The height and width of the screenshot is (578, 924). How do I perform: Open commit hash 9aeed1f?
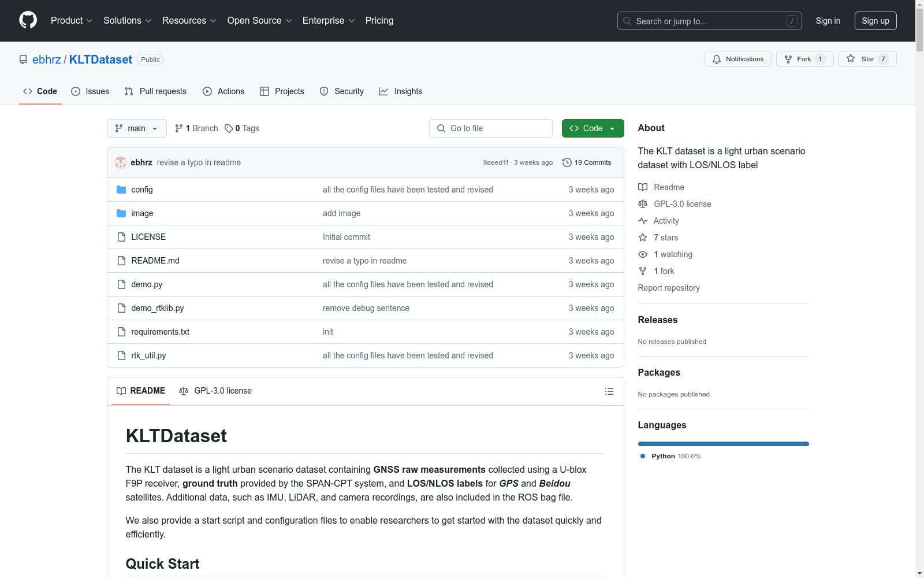(496, 162)
